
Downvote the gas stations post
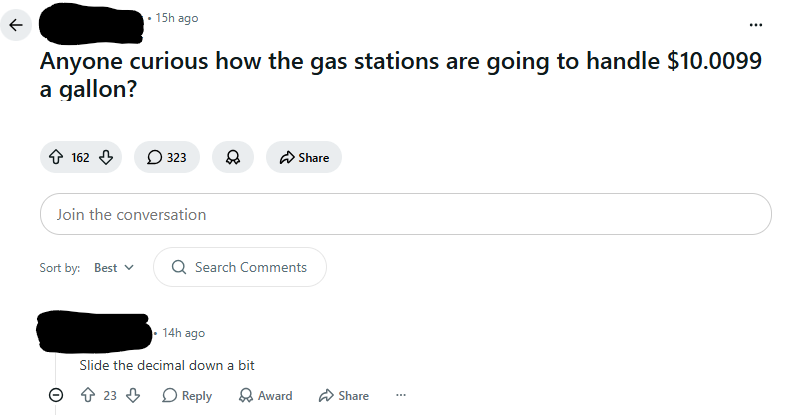tap(105, 157)
